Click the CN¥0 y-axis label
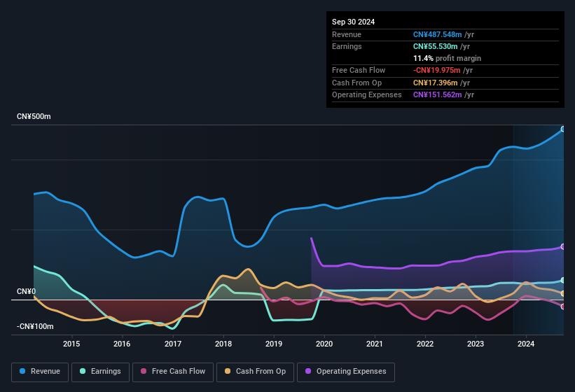The width and height of the screenshot is (575, 392). click(x=27, y=291)
